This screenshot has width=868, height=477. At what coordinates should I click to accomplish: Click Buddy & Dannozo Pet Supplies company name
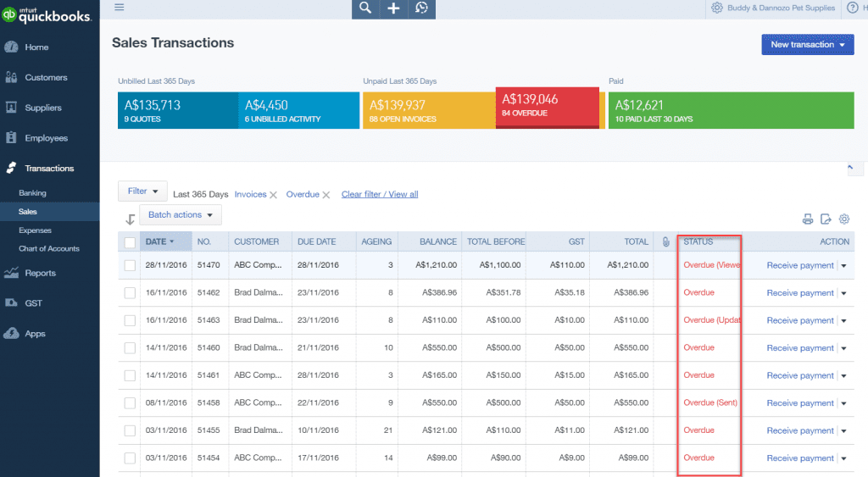click(781, 8)
